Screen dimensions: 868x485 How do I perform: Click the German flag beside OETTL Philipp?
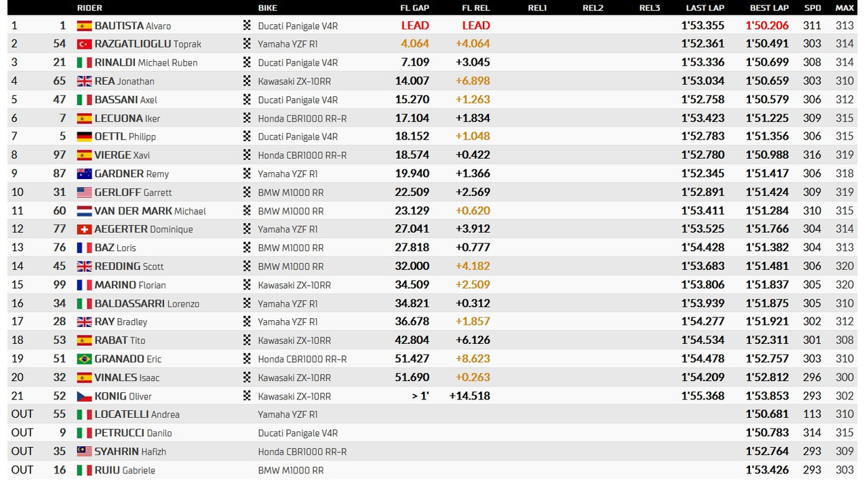click(84, 136)
